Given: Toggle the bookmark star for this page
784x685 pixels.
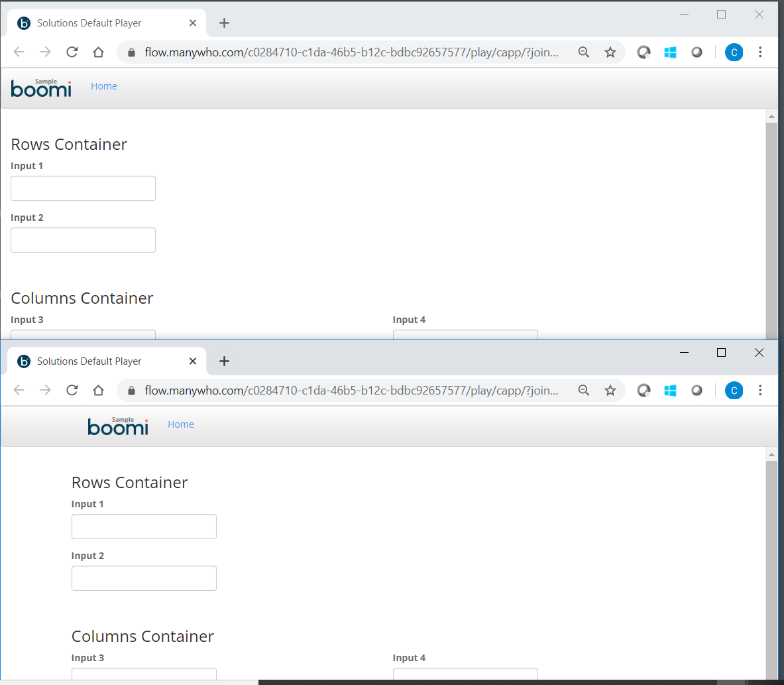Looking at the screenshot, I should tap(610, 390).
